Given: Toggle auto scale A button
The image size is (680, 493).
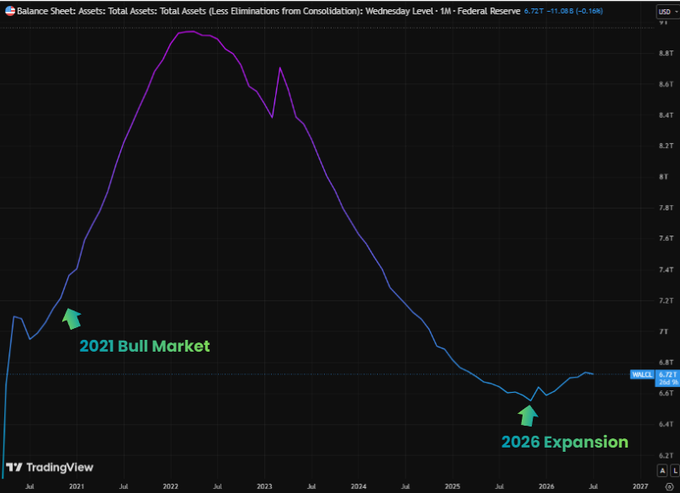Looking at the screenshot, I should 662,470.
